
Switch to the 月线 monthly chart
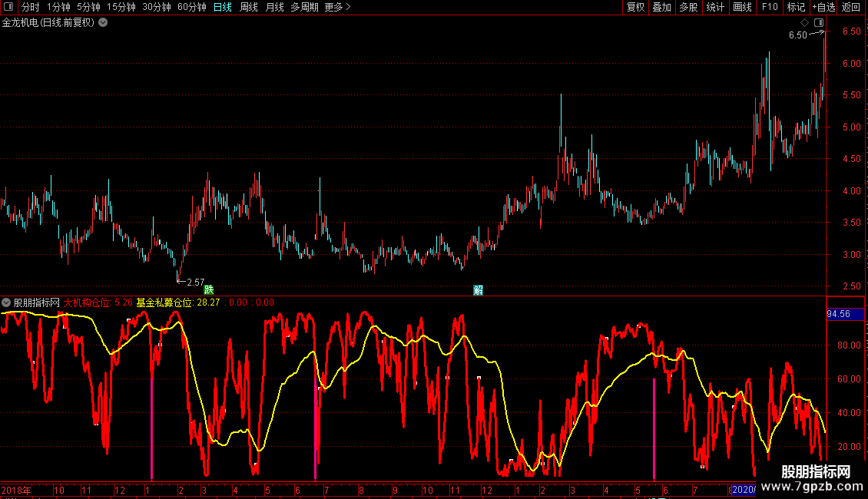274,7
